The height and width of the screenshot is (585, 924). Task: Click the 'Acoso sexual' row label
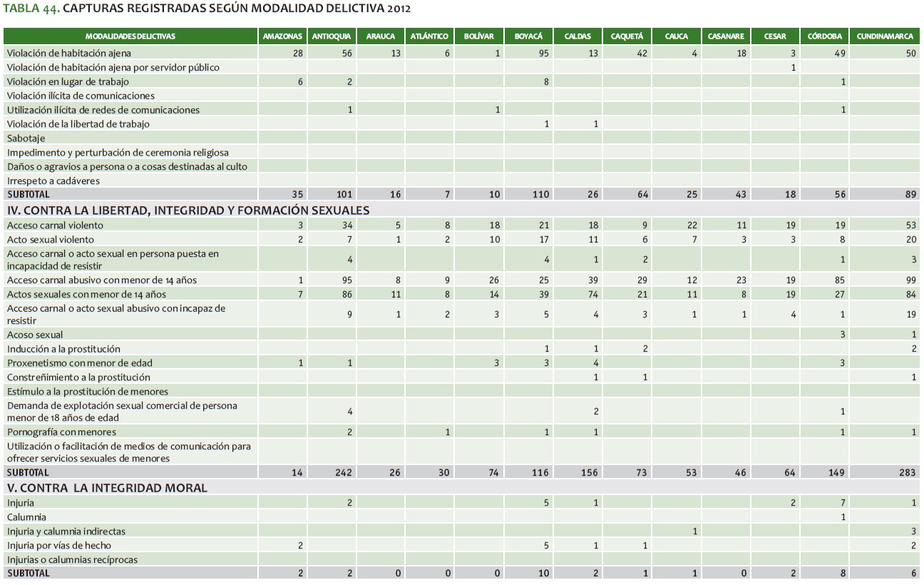coord(35,335)
